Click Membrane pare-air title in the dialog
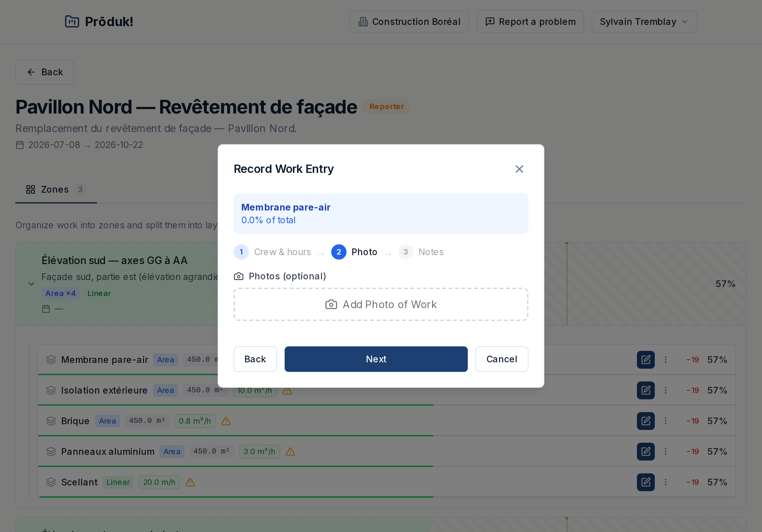The width and height of the screenshot is (762, 532). [x=285, y=207]
